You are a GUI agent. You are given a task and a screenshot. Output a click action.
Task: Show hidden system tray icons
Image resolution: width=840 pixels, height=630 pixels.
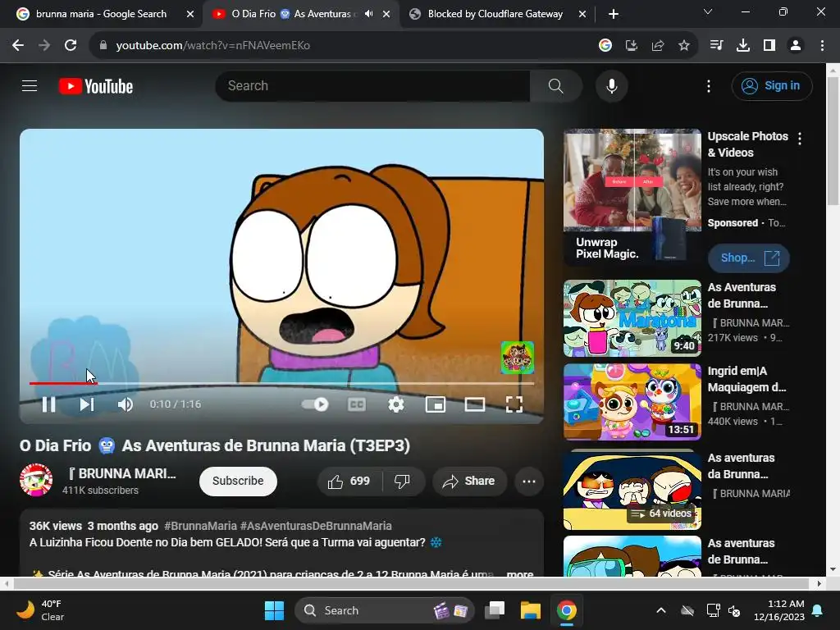tap(661, 610)
